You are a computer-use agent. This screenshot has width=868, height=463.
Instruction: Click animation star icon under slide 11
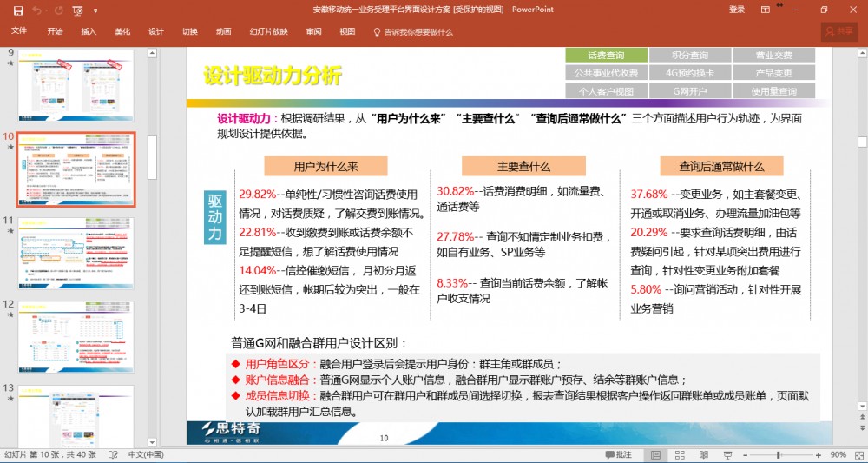(10, 231)
